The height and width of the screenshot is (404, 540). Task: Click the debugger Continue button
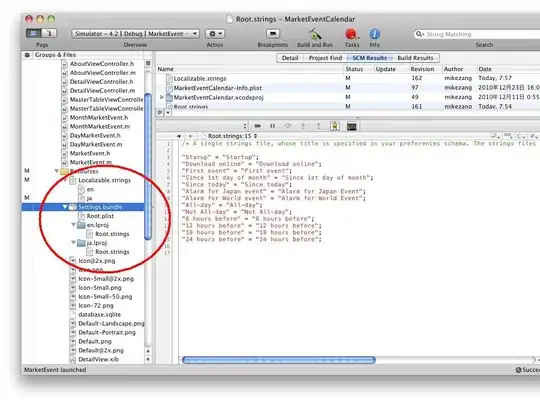click(258, 126)
